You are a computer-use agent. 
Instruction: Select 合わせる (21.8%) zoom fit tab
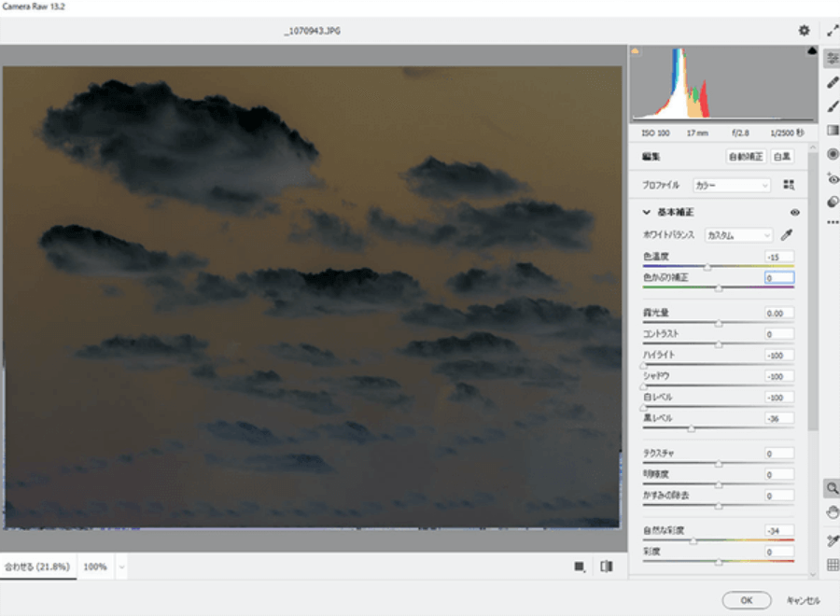[x=37, y=567]
